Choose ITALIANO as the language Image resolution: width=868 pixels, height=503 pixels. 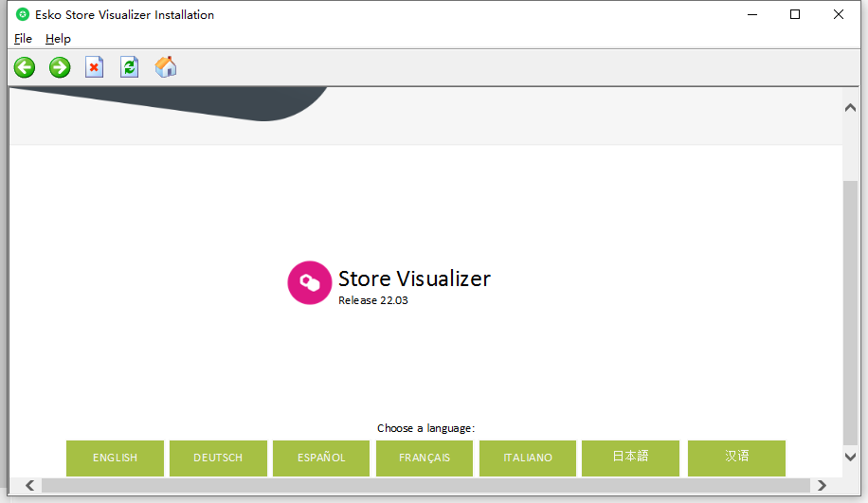pos(528,458)
